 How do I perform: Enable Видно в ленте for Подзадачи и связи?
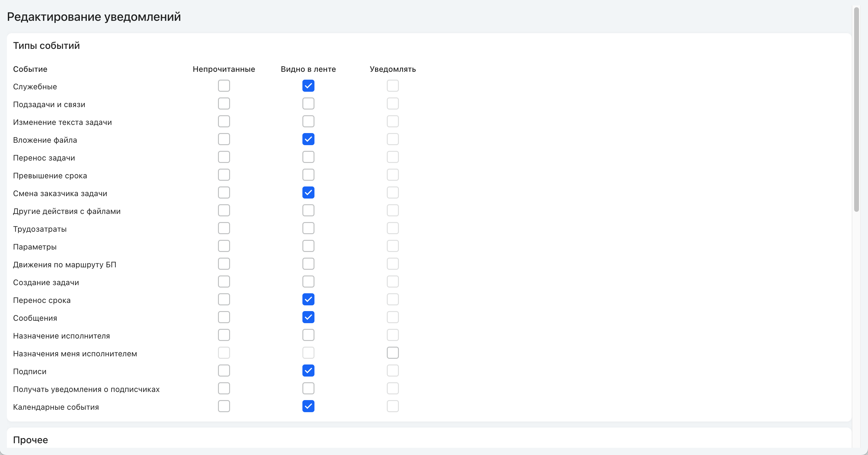(x=308, y=103)
